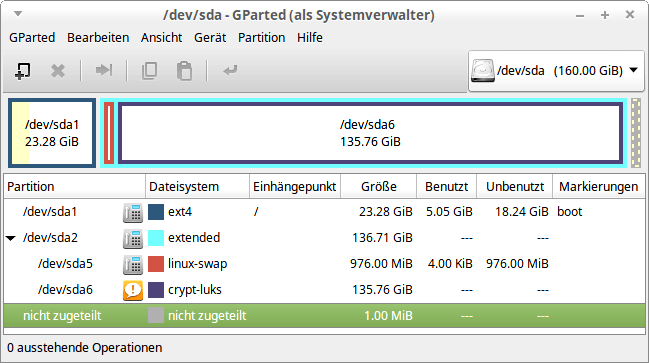
Task: Select the /dev/sda1 block in disk map
Action: point(52,133)
